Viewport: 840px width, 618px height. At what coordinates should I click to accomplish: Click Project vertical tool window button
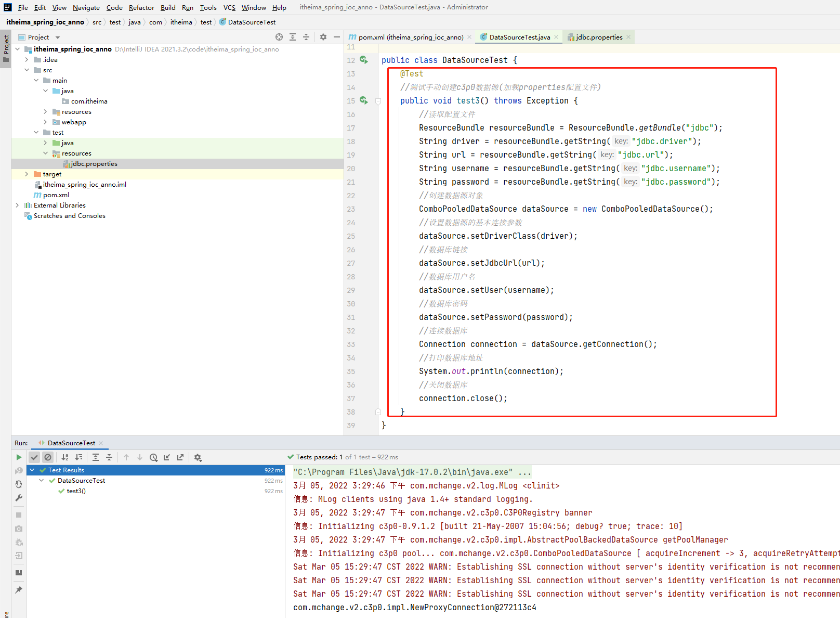(x=6, y=48)
